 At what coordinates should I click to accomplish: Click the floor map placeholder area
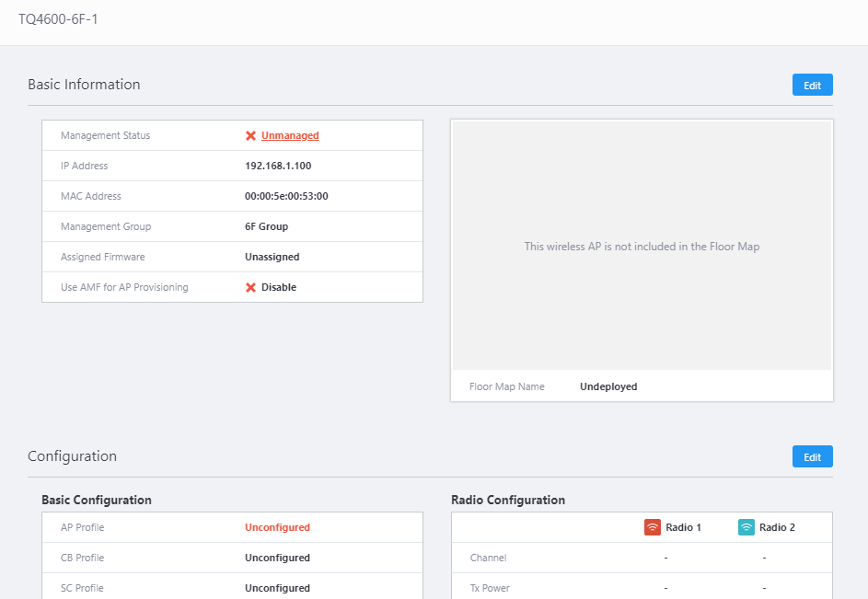tap(642, 246)
